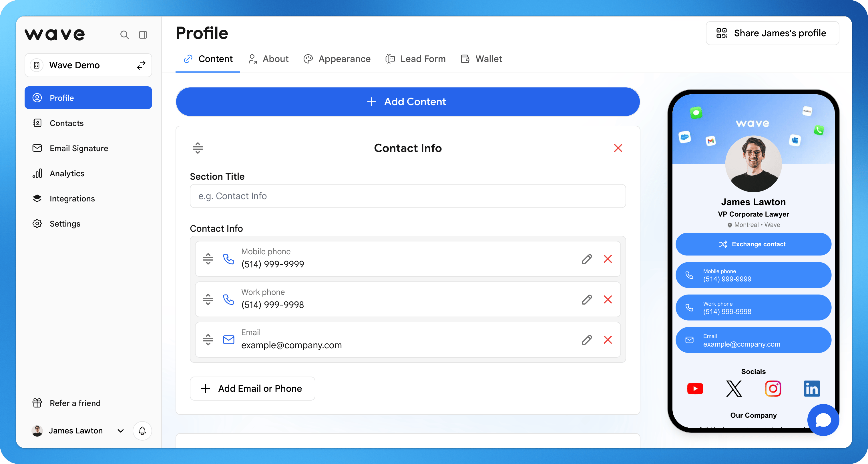Delete the Mobile phone entry

point(608,259)
